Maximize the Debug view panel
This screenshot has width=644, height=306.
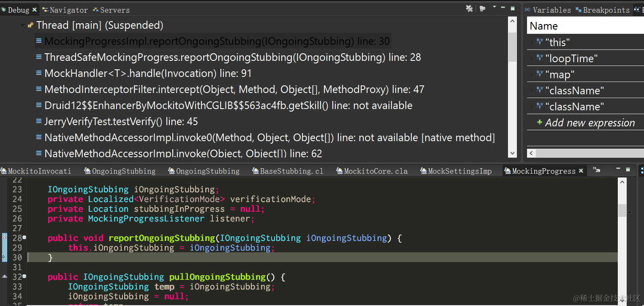tap(513, 8)
